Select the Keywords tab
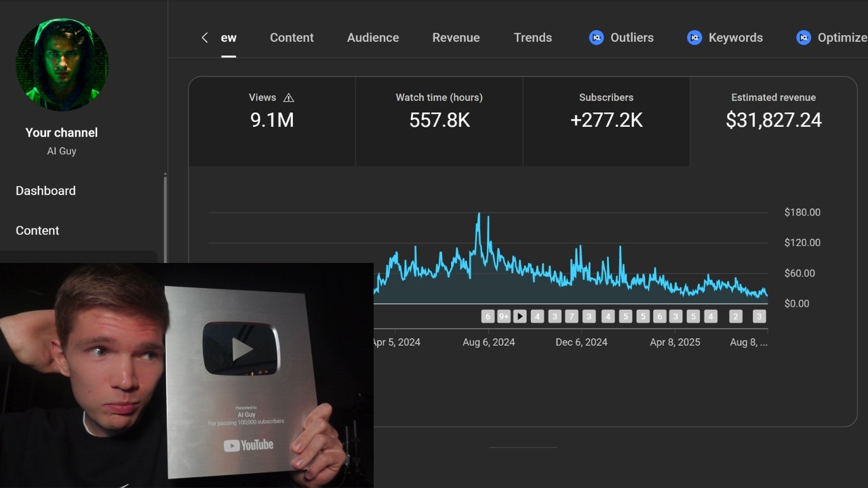The image size is (868, 488). click(736, 38)
